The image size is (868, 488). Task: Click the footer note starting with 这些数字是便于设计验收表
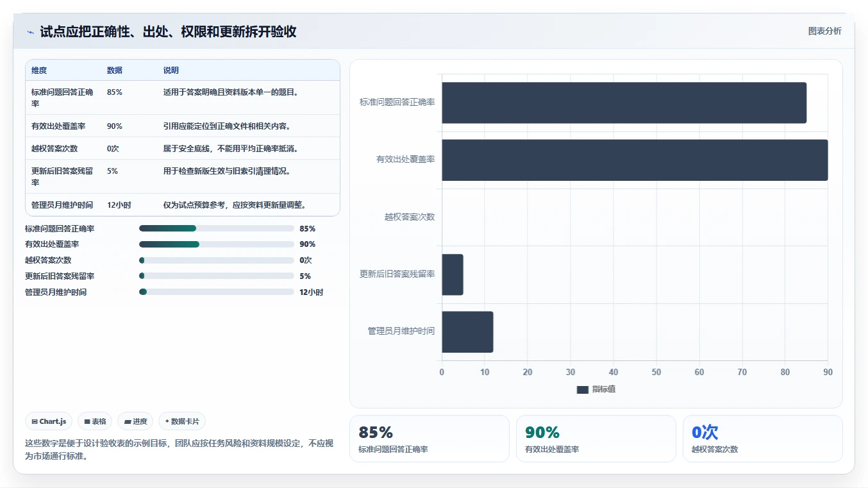click(179, 450)
